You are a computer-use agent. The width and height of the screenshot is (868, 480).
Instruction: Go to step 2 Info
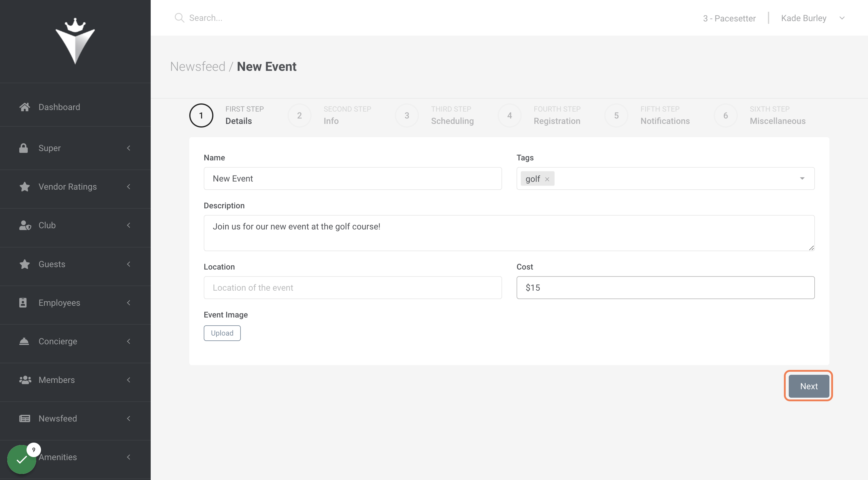point(329,115)
